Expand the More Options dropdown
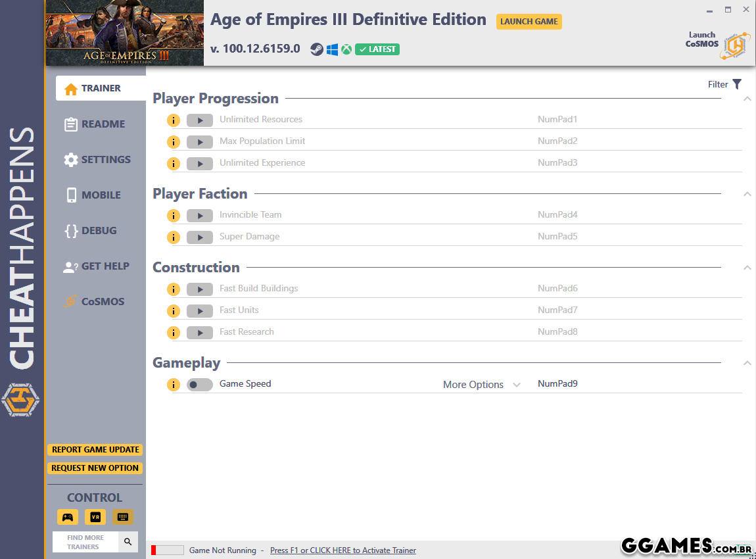Screen dimensions: 756x559 click(481, 385)
